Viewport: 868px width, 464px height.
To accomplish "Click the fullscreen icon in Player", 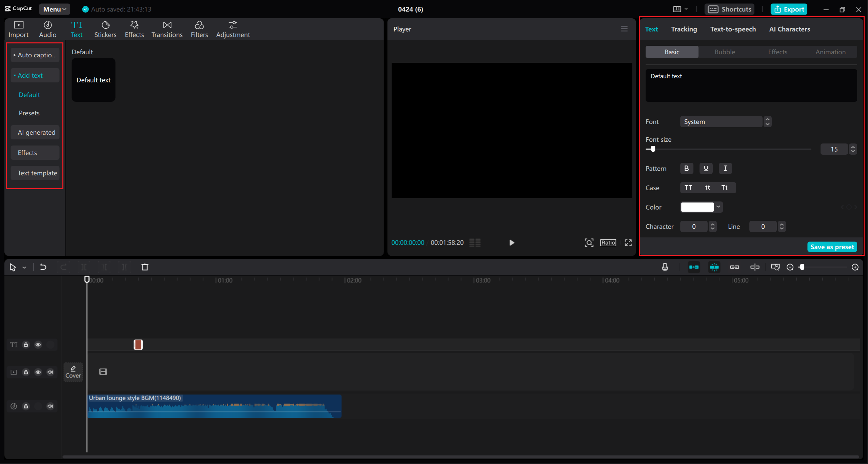I will (x=628, y=243).
